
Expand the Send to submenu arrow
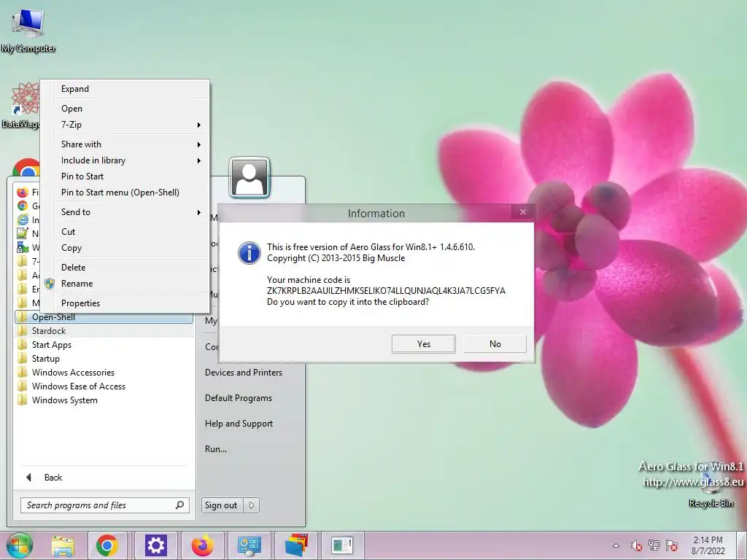pos(198,212)
